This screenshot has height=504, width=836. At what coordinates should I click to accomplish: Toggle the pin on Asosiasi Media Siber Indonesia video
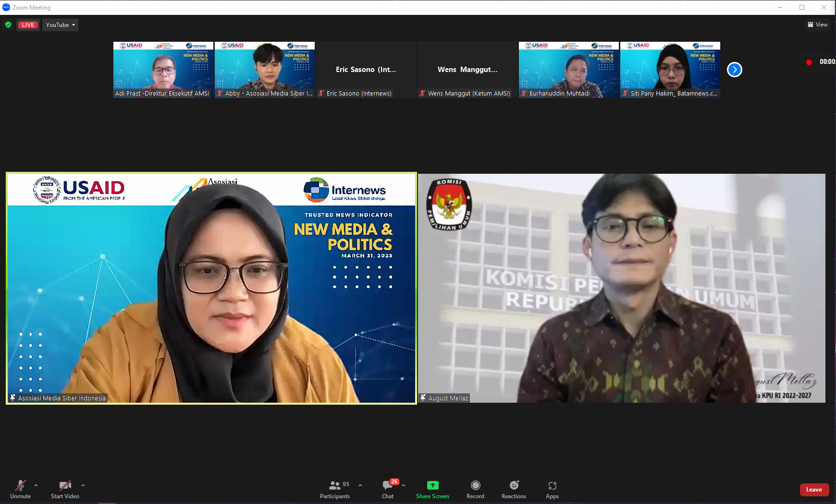[12, 397]
